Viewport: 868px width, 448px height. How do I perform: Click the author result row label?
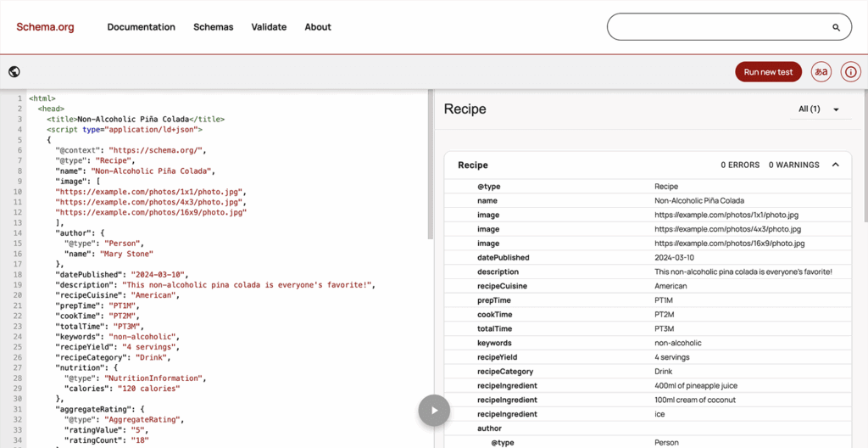489,428
